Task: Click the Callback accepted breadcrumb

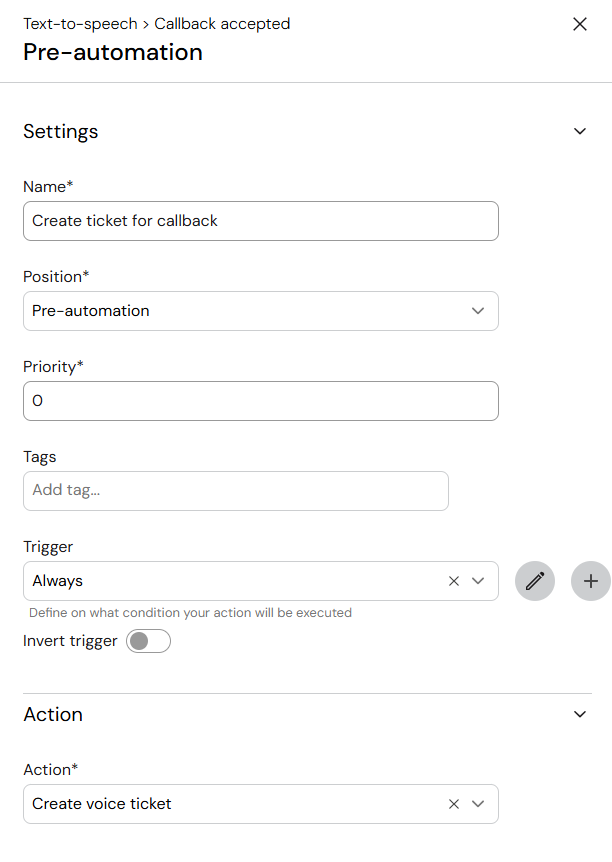Action: [x=222, y=24]
